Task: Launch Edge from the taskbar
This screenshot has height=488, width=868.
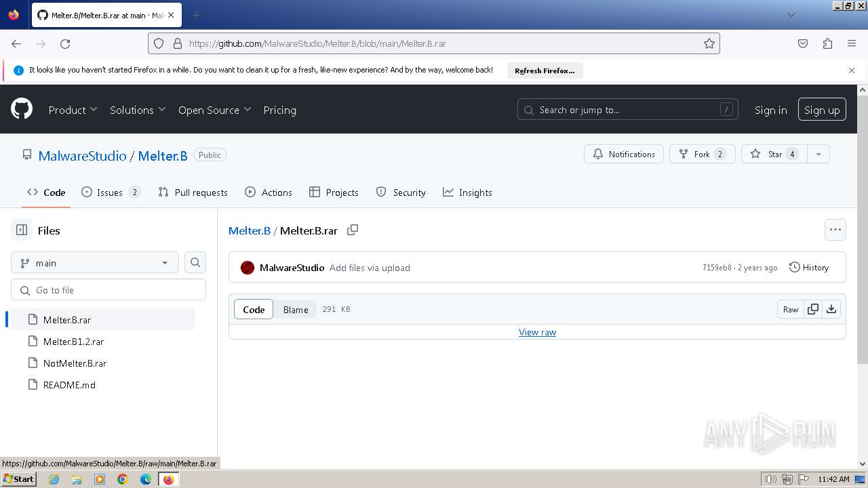Action: click(146, 479)
